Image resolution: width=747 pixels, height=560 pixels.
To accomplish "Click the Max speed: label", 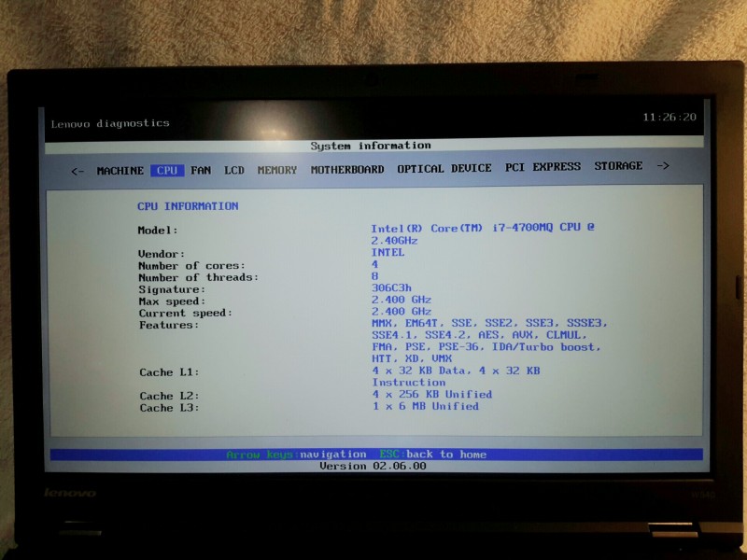I will point(172,301).
